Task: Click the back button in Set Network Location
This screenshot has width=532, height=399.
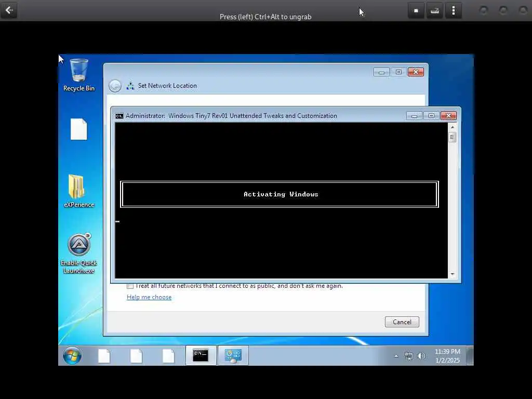Action: coord(115,86)
